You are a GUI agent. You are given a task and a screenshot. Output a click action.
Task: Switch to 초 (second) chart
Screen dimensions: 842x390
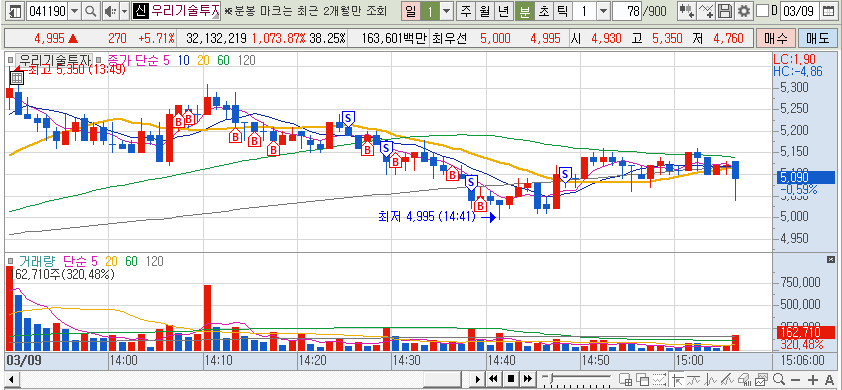543,10
